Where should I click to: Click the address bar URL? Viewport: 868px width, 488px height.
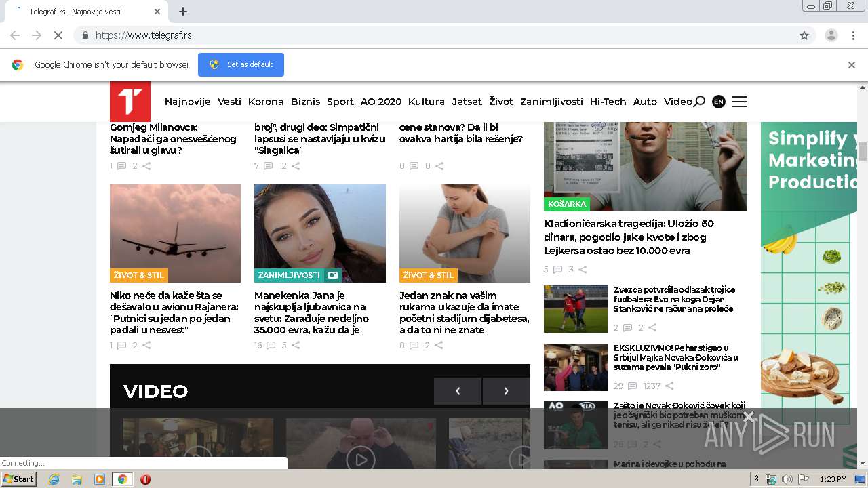click(144, 35)
